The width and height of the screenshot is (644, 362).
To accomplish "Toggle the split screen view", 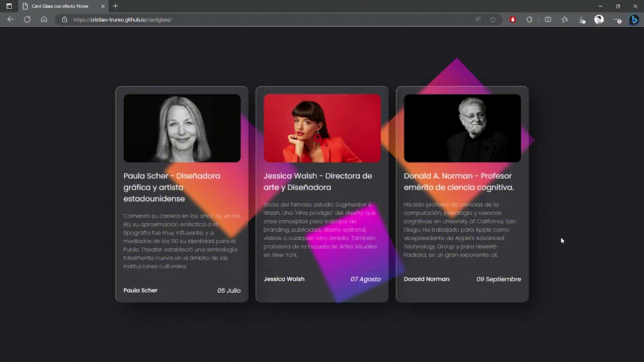I will [x=548, y=20].
